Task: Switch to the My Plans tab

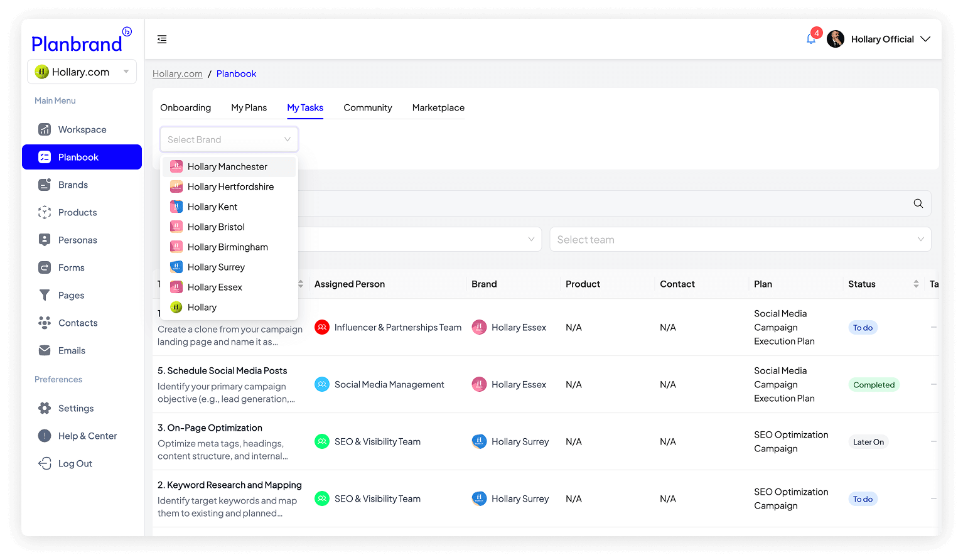Action: (x=249, y=108)
